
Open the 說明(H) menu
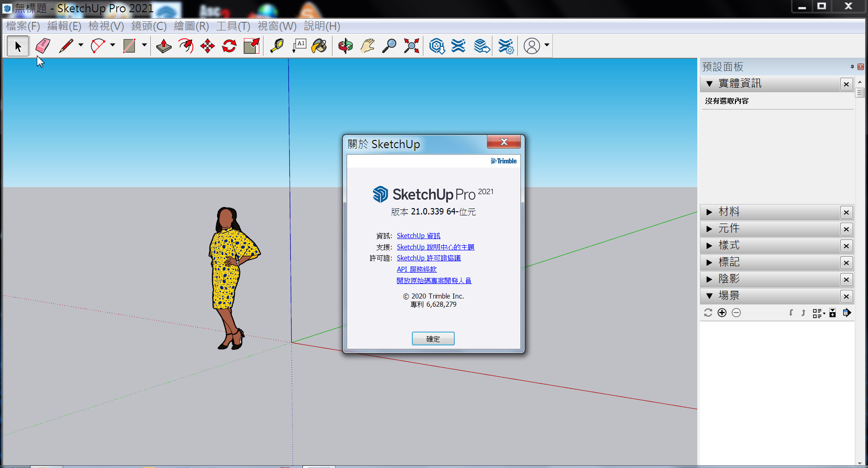coord(322,26)
